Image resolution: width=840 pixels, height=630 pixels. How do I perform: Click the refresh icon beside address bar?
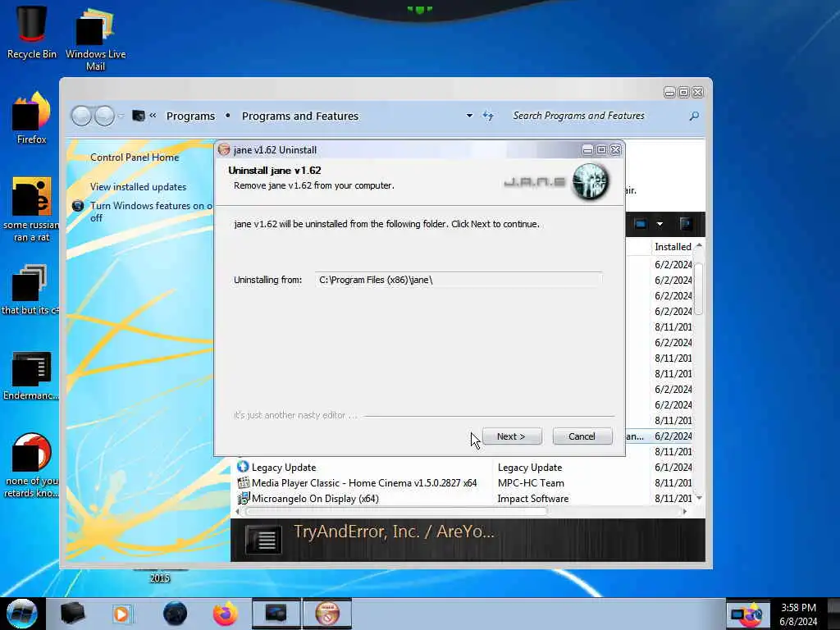click(488, 116)
